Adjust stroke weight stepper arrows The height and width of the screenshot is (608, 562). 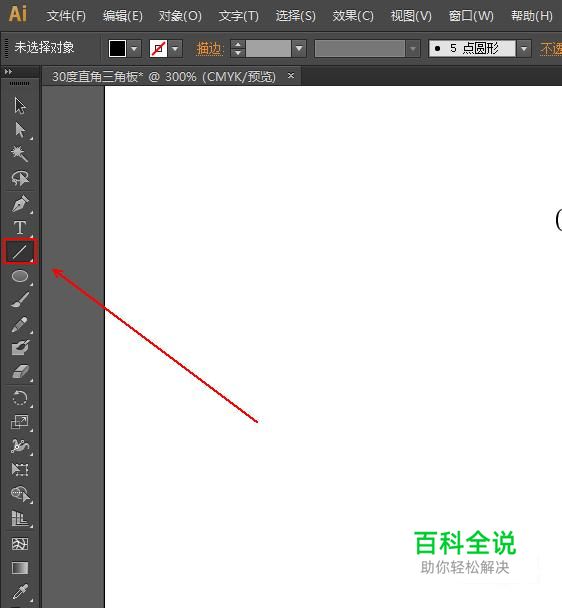tap(238, 48)
